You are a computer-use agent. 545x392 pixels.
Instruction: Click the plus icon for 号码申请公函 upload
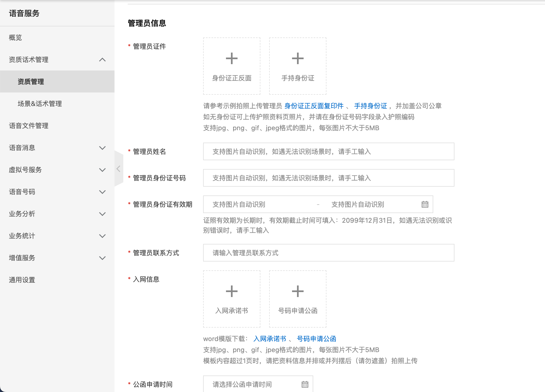coord(298,291)
